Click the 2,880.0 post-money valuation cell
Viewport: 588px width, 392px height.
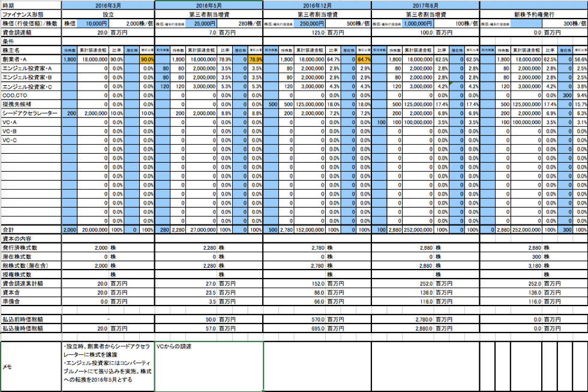tap(403, 328)
